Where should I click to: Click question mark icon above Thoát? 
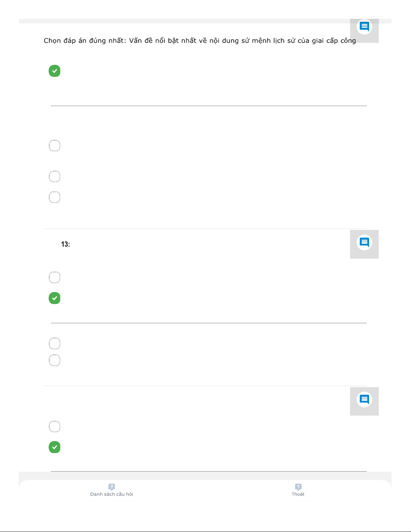298,487
